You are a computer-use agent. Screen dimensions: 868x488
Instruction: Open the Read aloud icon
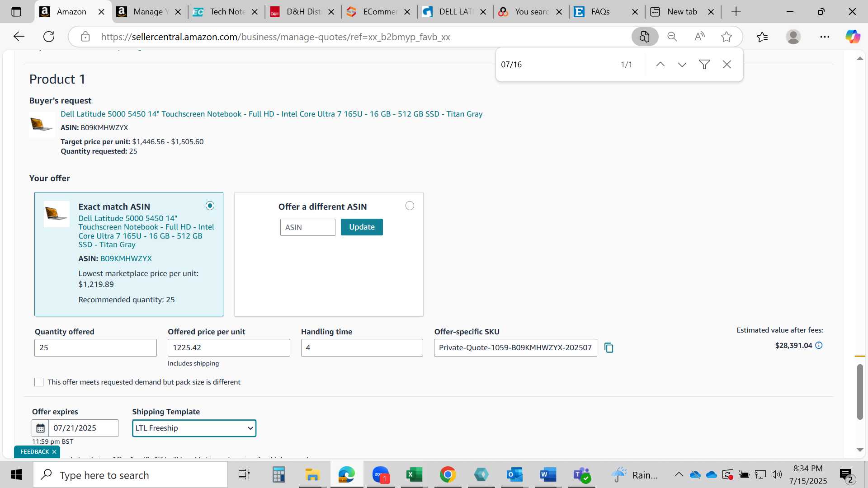click(x=699, y=37)
